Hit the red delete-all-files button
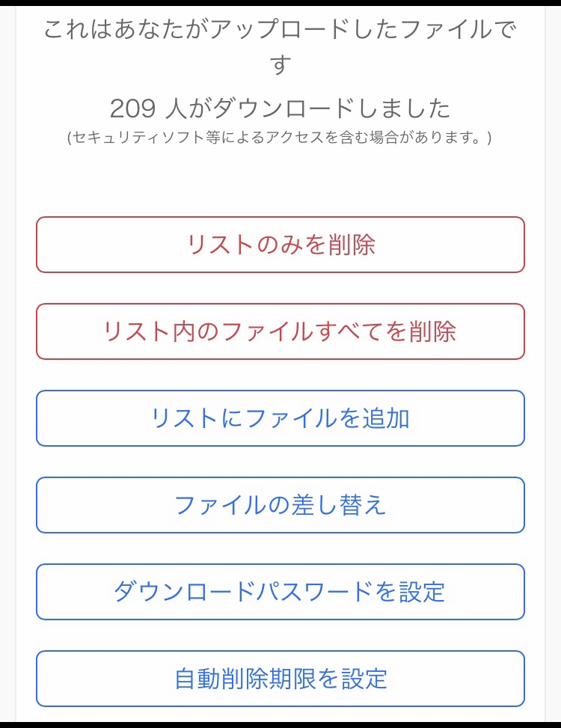 coord(280,331)
